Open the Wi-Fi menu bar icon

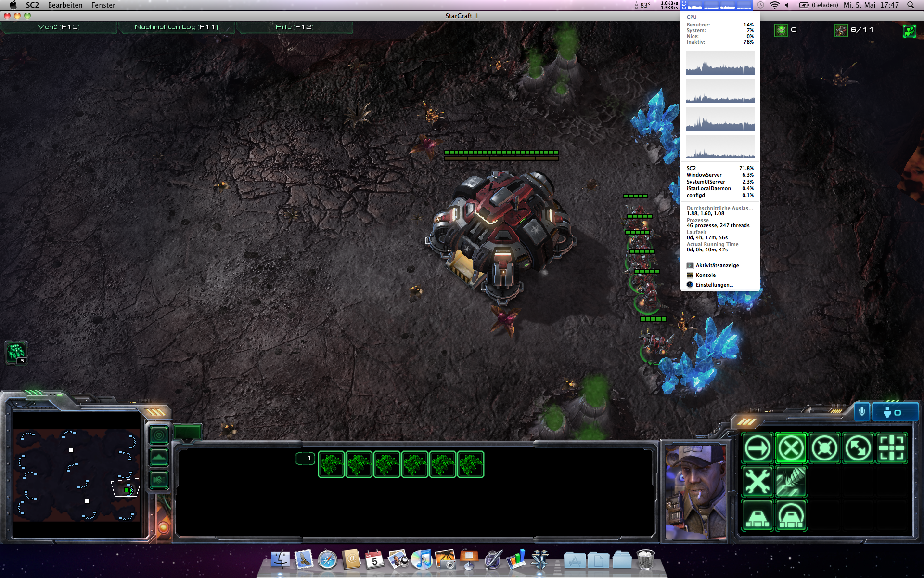[774, 5]
